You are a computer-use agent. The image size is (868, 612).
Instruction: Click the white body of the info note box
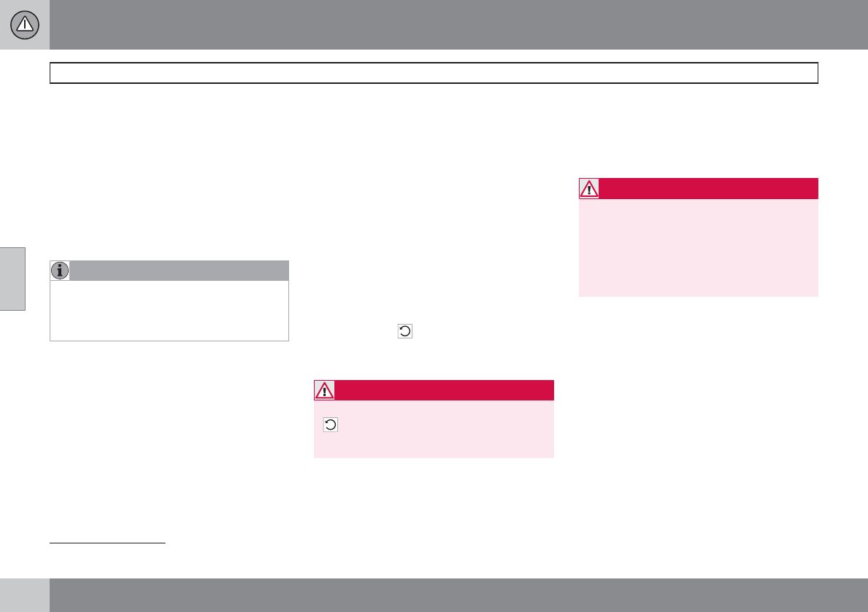(169, 311)
